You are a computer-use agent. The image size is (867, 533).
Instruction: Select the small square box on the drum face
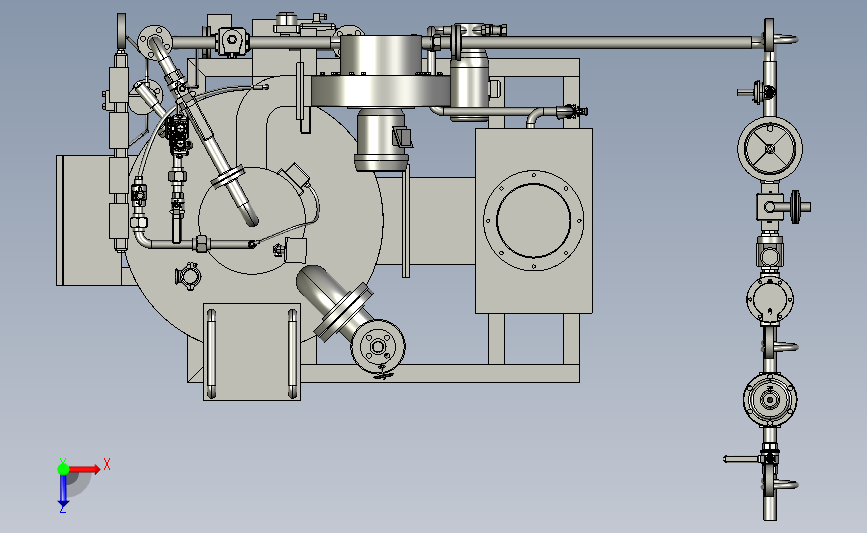coord(295,250)
